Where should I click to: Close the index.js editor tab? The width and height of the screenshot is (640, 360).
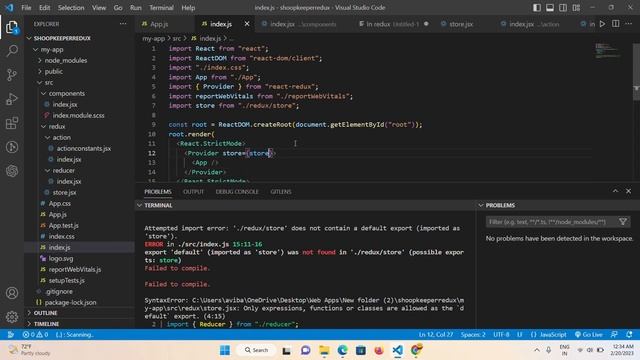coord(247,24)
